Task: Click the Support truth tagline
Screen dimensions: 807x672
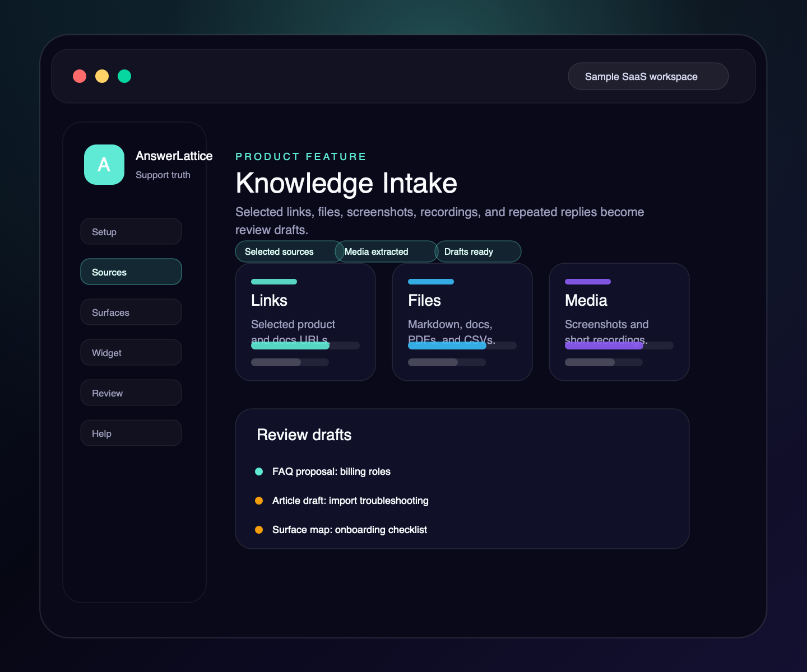Action: pyautogui.click(x=163, y=175)
